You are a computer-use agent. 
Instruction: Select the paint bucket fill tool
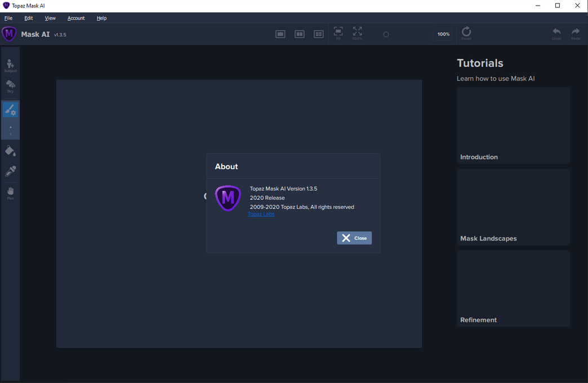(x=11, y=151)
